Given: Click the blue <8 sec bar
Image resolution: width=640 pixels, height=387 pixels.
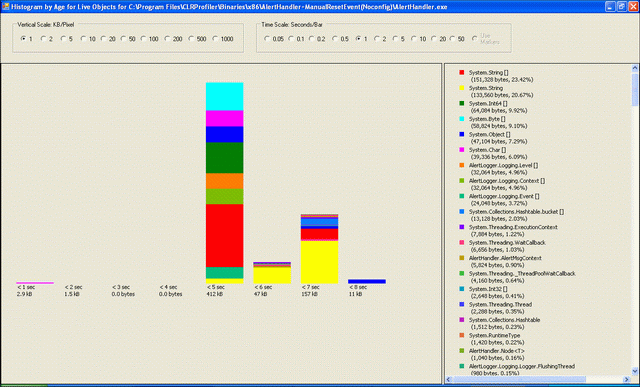Looking at the screenshot, I should [x=367, y=281].
